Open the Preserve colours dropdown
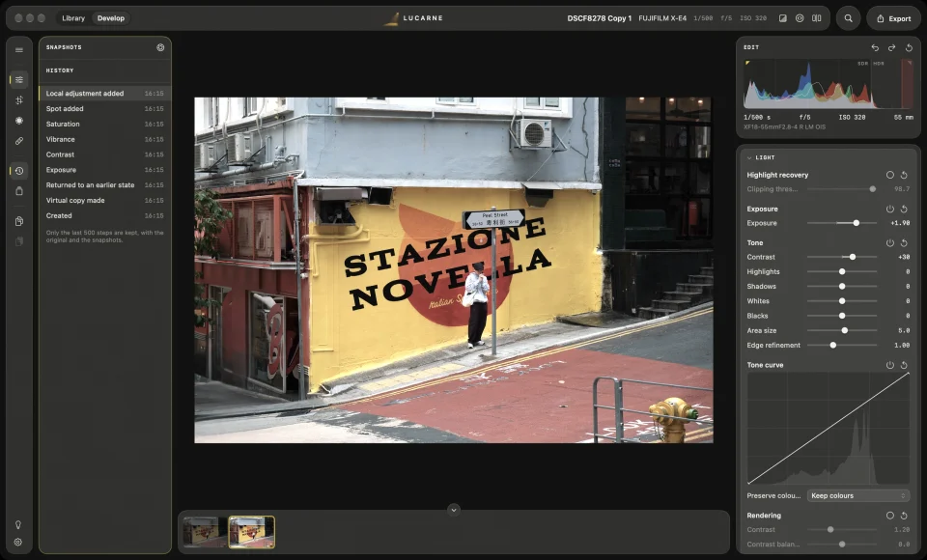Image resolution: width=927 pixels, height=560 pixels. [857, 495]
